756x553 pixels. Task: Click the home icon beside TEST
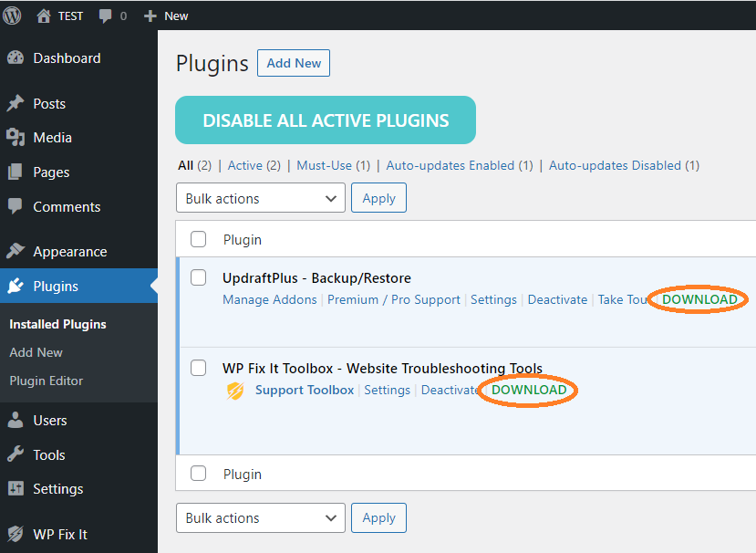[x=44, y=16]
